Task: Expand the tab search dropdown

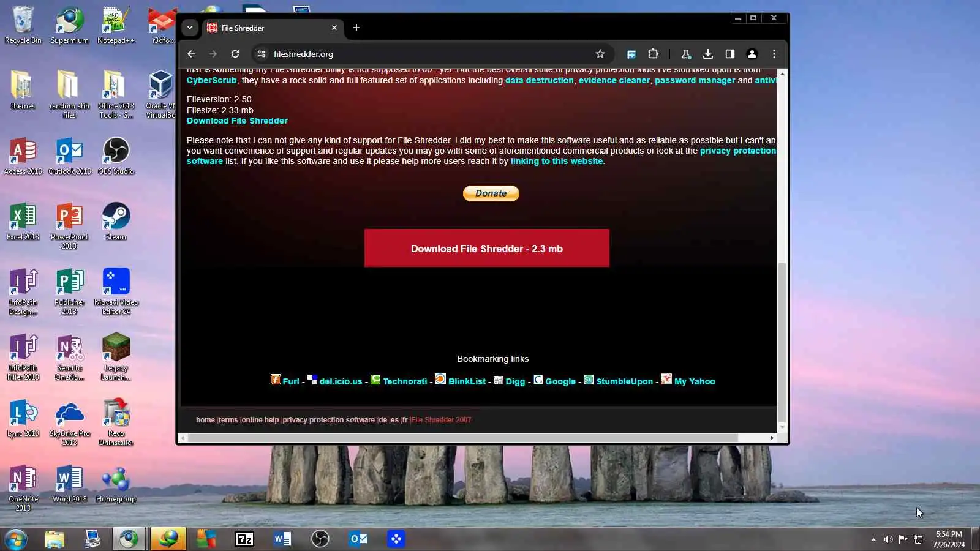Action: [190, 28]
